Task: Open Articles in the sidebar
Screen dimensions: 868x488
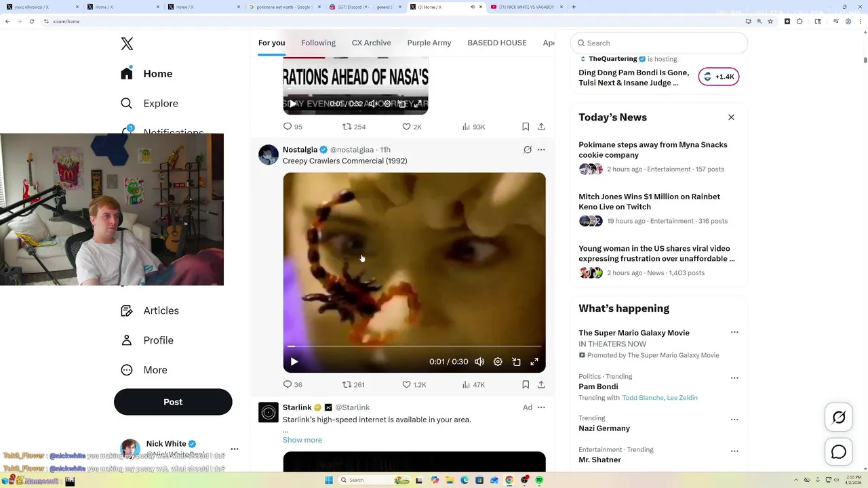Action: pyautogui.click(x=150, y=310)
